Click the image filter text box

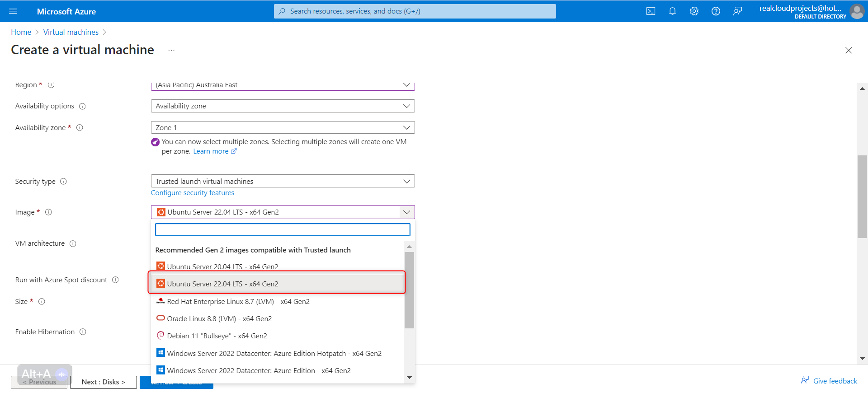(x=283, y=230)
